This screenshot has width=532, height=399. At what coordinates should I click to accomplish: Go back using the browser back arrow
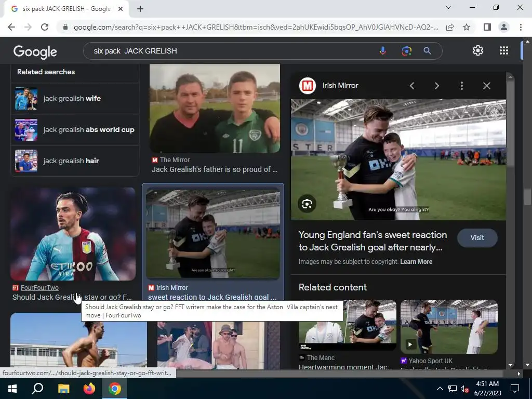(11, 27)
